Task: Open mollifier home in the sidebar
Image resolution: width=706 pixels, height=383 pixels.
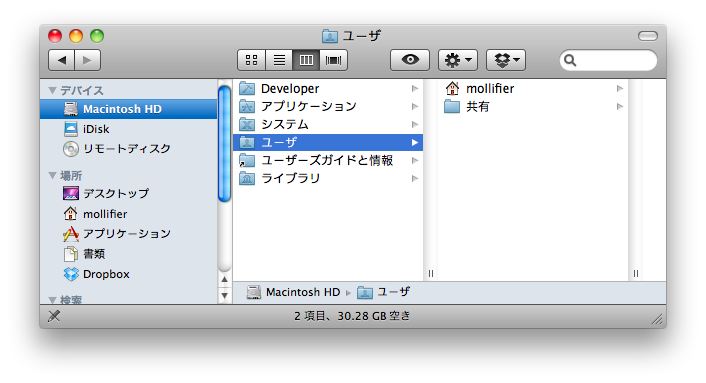Action: 128,214
